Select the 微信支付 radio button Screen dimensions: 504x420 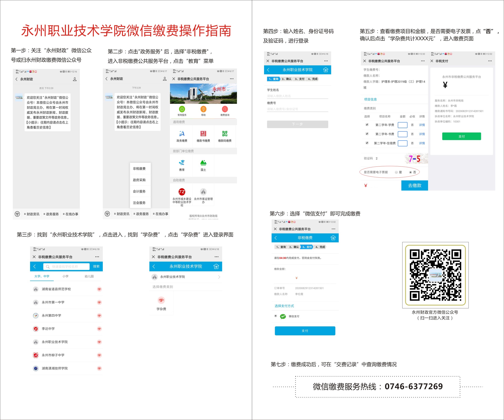point(276,316)
